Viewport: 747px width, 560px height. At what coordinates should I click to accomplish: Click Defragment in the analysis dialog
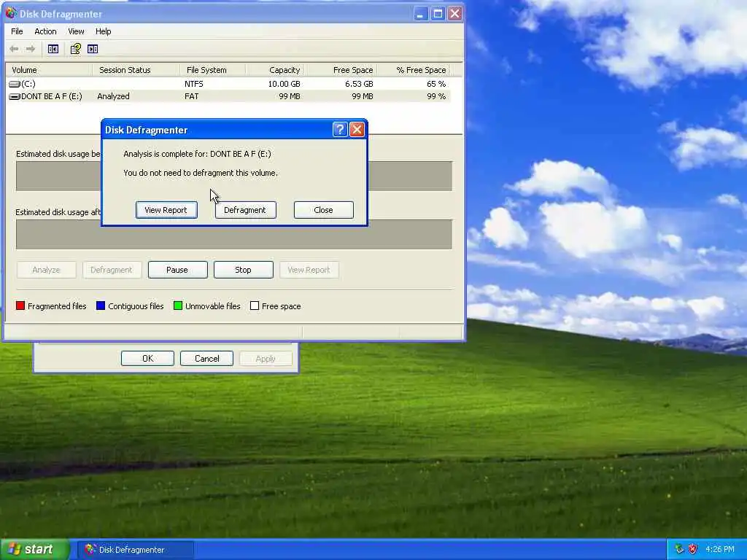pos(245,210)
